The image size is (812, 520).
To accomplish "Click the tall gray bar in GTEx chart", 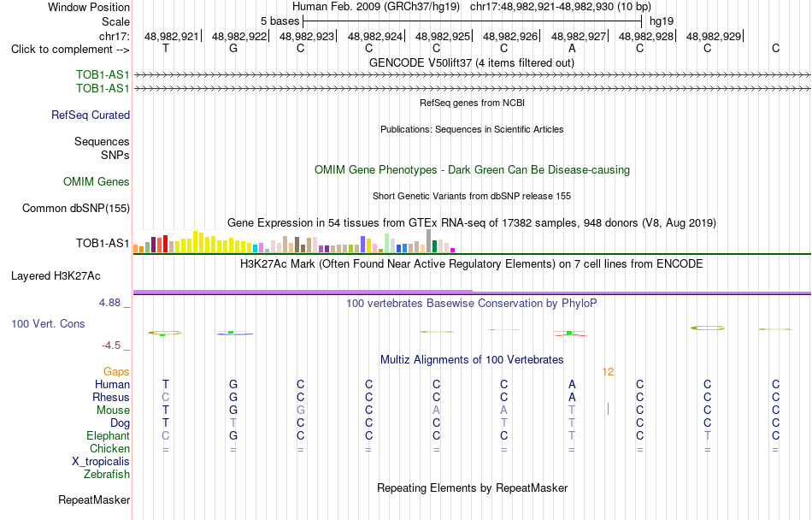I will [x=428, y=241].
